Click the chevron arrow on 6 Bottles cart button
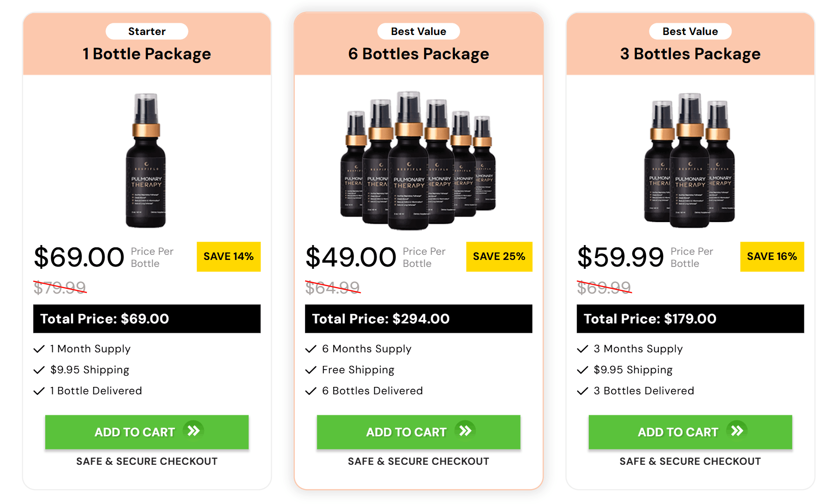The image size is (838, 504). click(x=465, y=431)
